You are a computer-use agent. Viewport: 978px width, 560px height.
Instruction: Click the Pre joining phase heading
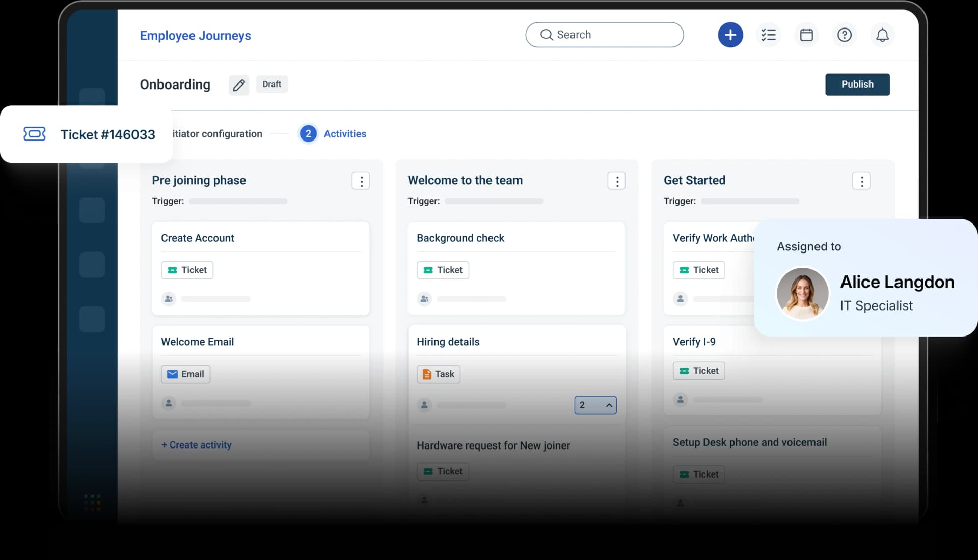tap(199, 180)
